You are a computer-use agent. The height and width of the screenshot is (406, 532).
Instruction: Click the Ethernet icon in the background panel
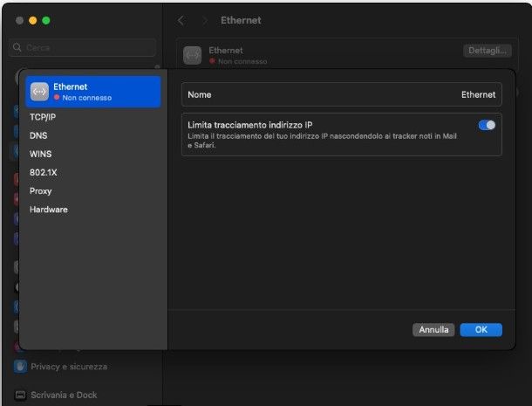click(x=192, y=55)
